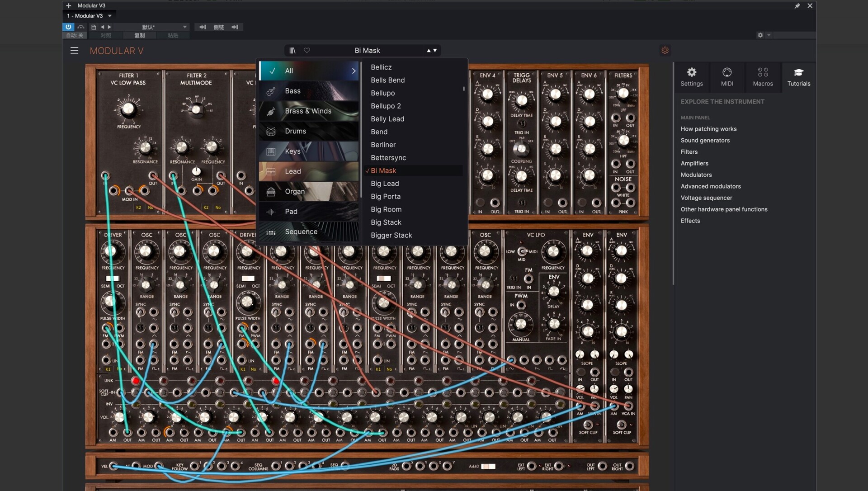The image size is (868, 491).
Task: Open host window gear settings menu
Action: point(760,35)
